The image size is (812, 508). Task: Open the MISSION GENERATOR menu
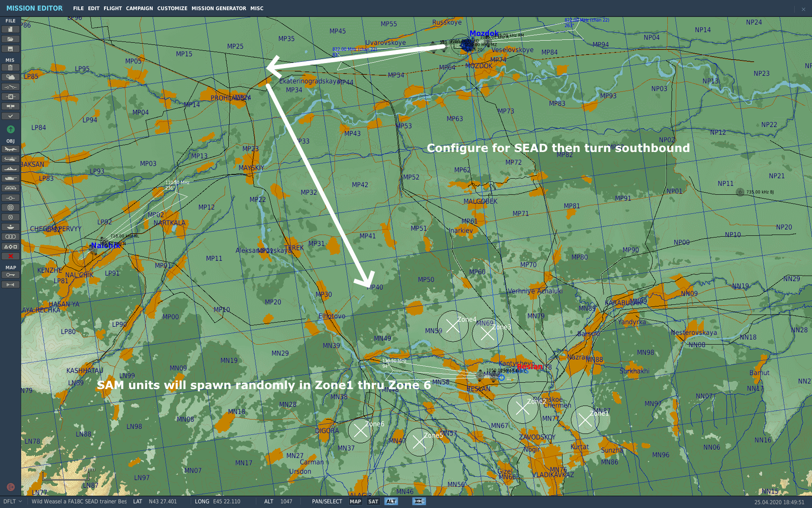pos(219,8)
